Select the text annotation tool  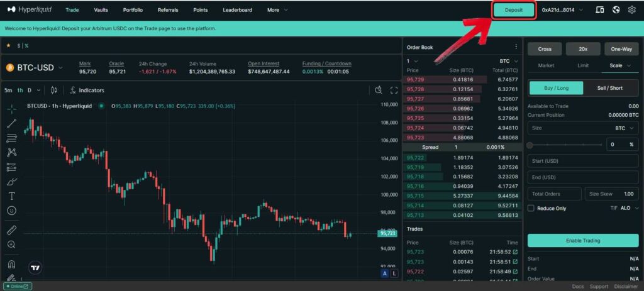click(11, 196)
